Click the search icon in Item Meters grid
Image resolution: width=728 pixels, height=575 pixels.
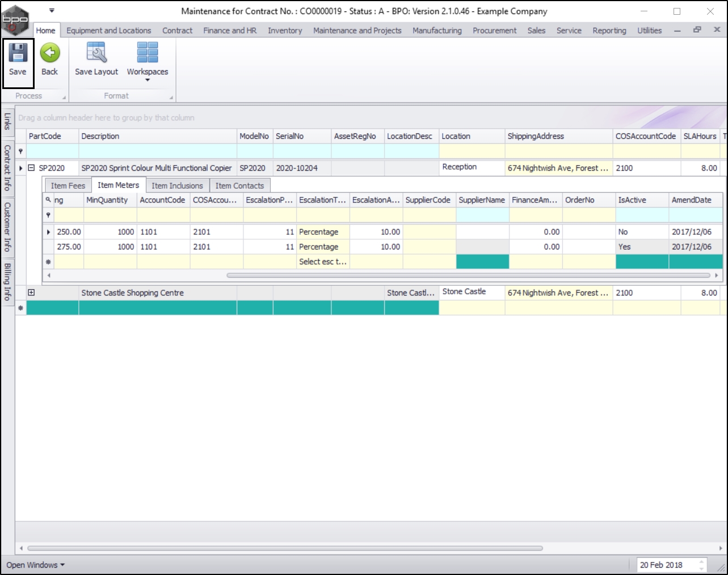(x=48, y=200)
